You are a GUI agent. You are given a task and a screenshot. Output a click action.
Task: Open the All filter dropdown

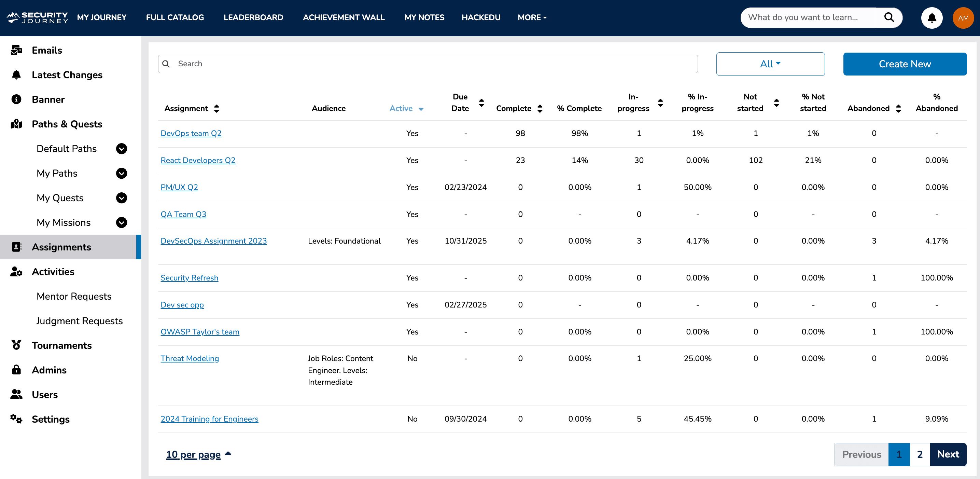pyautogui.click(x=770, y=64)
